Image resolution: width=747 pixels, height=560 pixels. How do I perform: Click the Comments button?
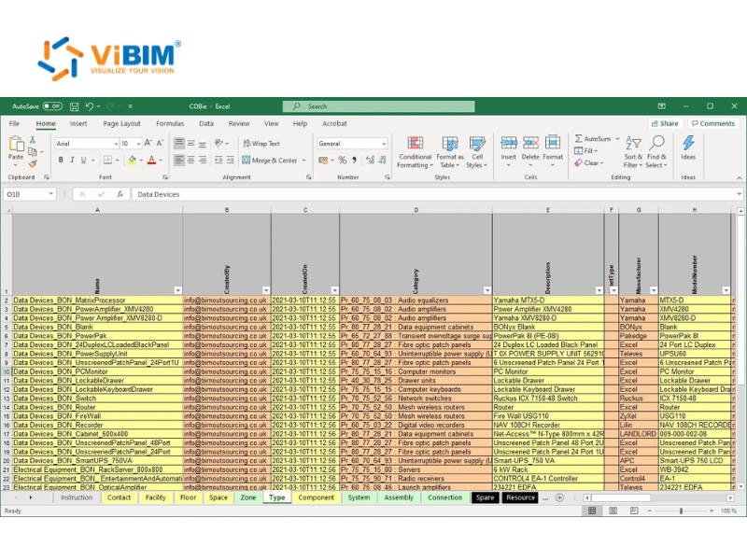coord(713,123)
